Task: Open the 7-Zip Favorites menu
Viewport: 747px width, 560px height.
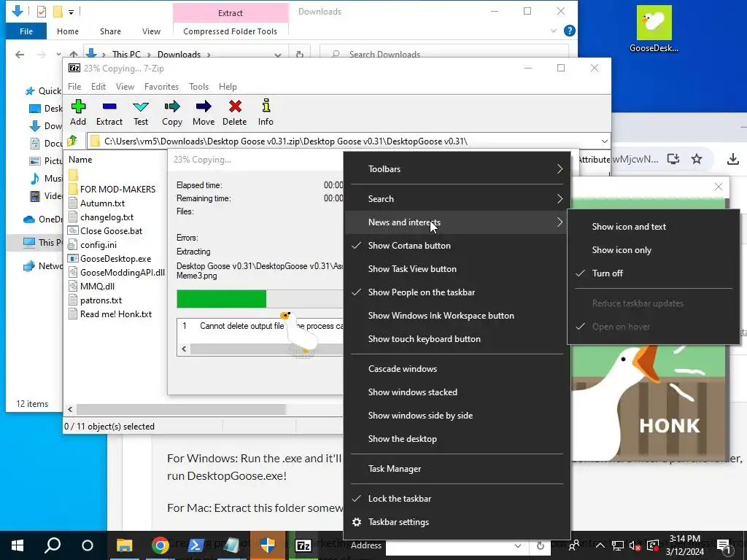Action: pyautogui.click(x=161, y=87)
